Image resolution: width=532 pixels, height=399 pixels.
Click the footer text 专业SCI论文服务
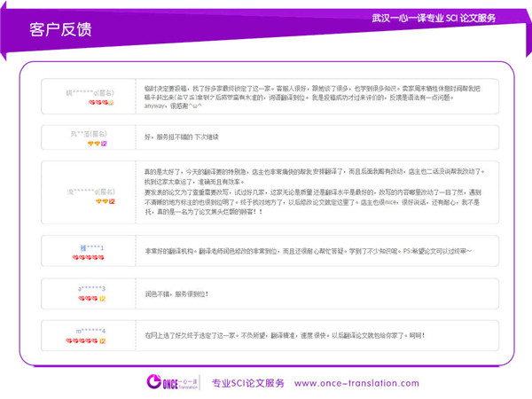point(248,383)
